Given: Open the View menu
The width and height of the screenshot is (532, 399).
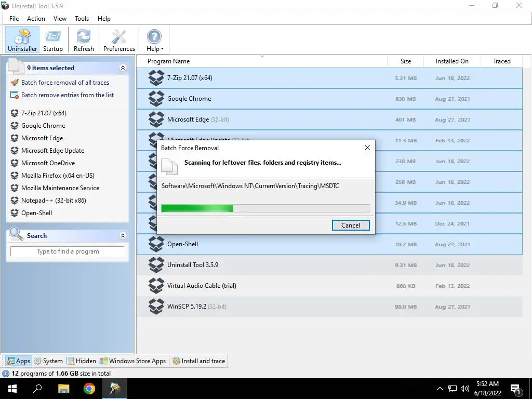Looking at the screenshot, I should click(x=60, y=19).
